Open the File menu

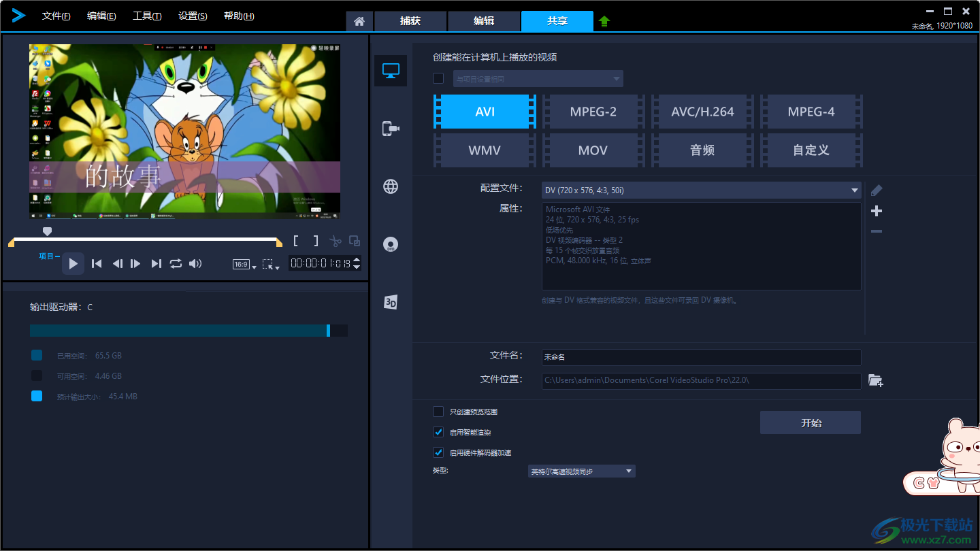(56, 16)
